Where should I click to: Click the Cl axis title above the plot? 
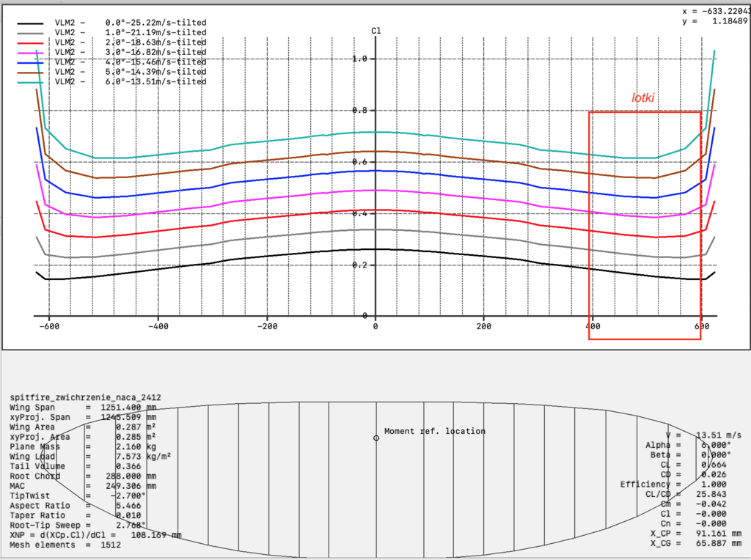pyautogui.click(x=376, y=31)
